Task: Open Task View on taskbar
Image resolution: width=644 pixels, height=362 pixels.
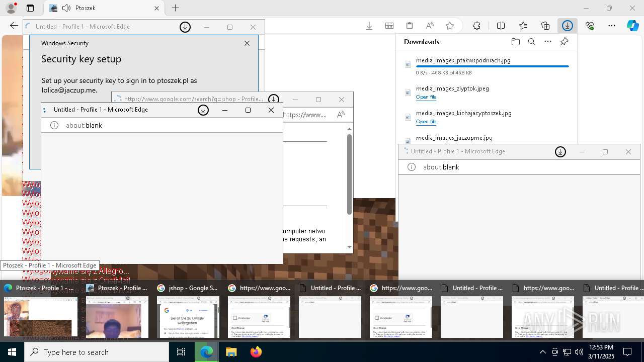Action: point(181,352)
